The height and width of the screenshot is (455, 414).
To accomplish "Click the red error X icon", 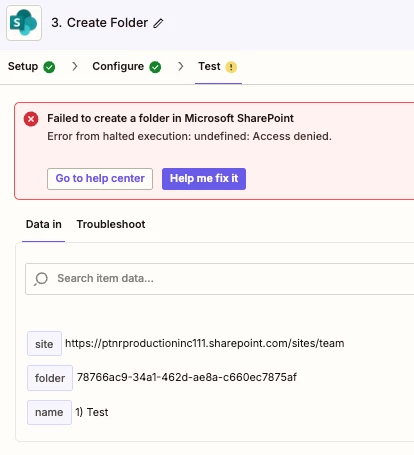I will pyautogui.click(x=31, y=119).
